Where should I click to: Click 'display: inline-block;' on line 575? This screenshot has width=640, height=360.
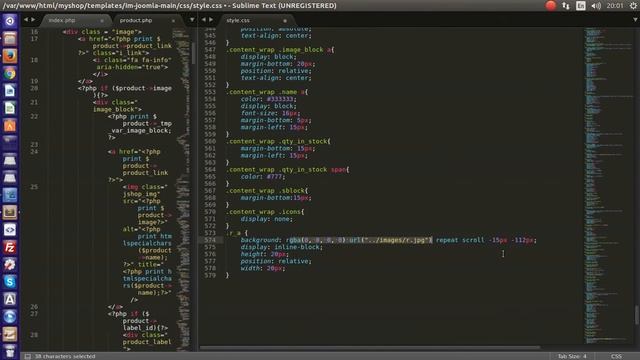pos(282,247)
